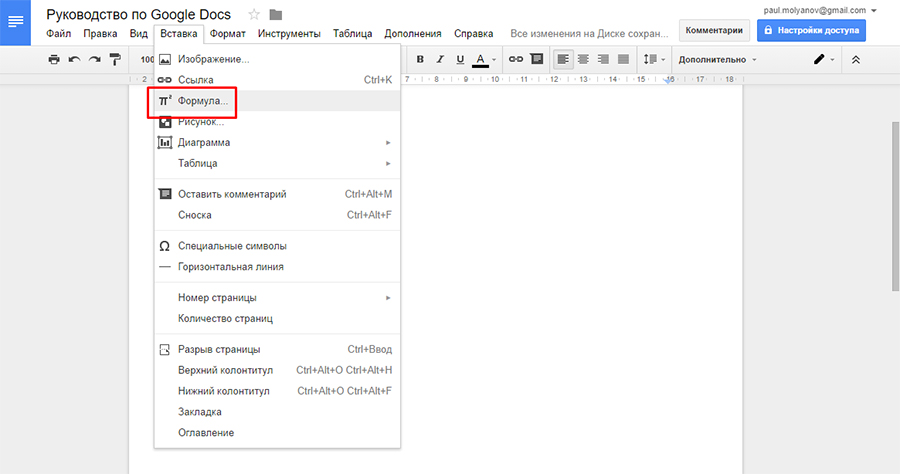Viewport: 900px width, 474px height.
Task: Open the Правка menu
Action: click(100, 34)
